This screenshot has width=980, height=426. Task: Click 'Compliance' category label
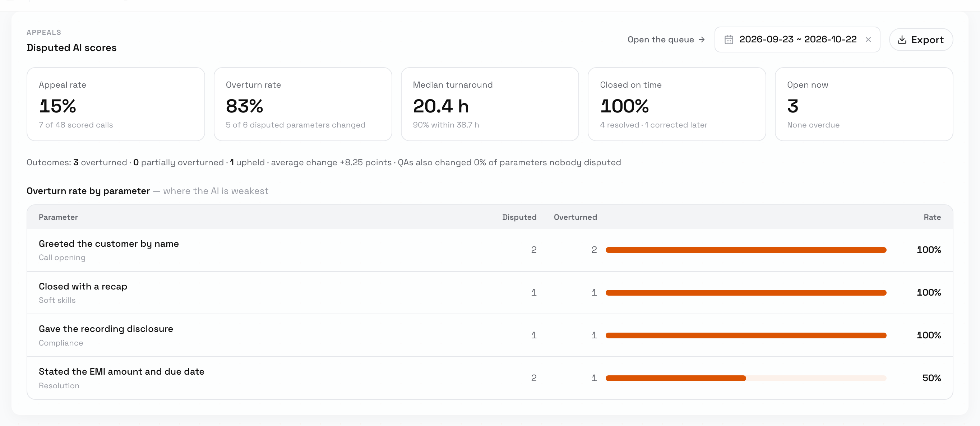pos(61,343)
